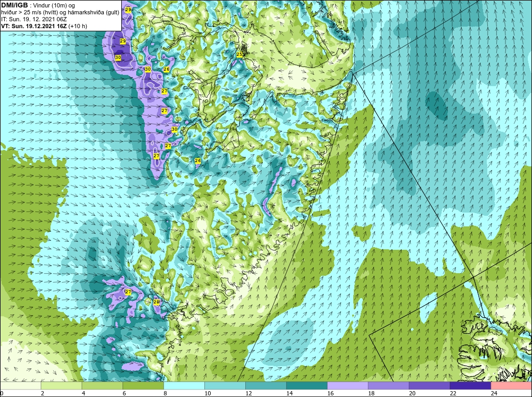This screenshot has height=397, width=532.
Task: Click the legend scale value '16'
Action: 330,393
